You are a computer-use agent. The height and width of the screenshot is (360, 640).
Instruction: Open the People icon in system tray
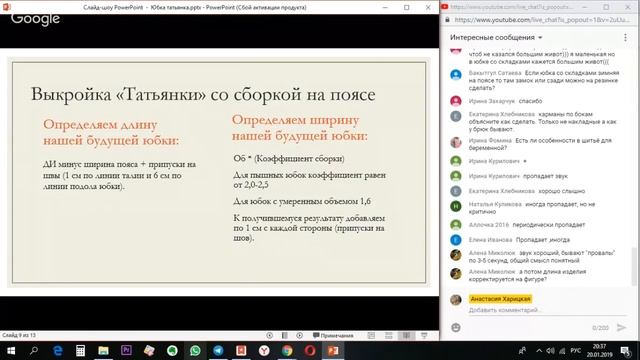[x=522, y=351]
